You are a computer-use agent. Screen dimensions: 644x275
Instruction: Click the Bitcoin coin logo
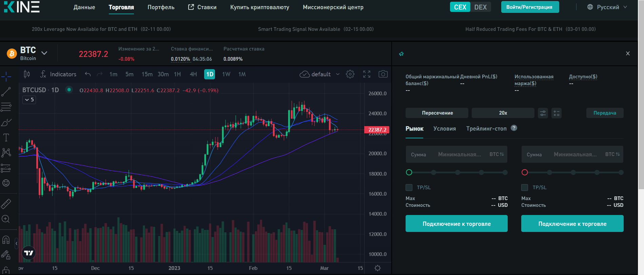[12, 54]
